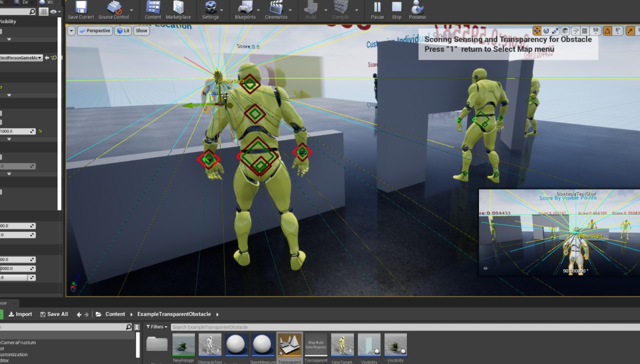Open the Perspective viewport type menu
This screenshot has height=364, width=640.
click(x=94, y=31)
